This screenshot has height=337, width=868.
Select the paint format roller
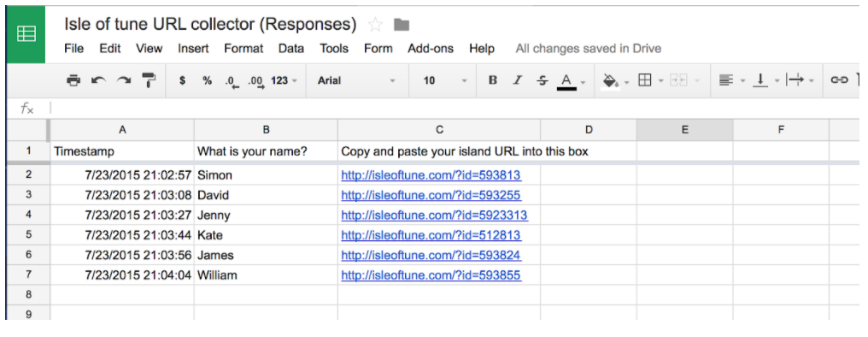(149, 80)
